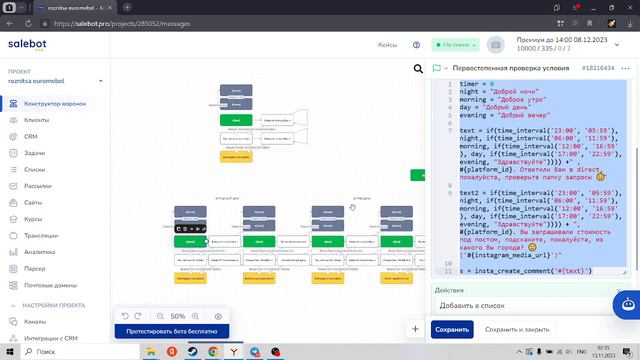Zoom in the canvas
This screenshot has height=360, width=640.
pos(196,316)
